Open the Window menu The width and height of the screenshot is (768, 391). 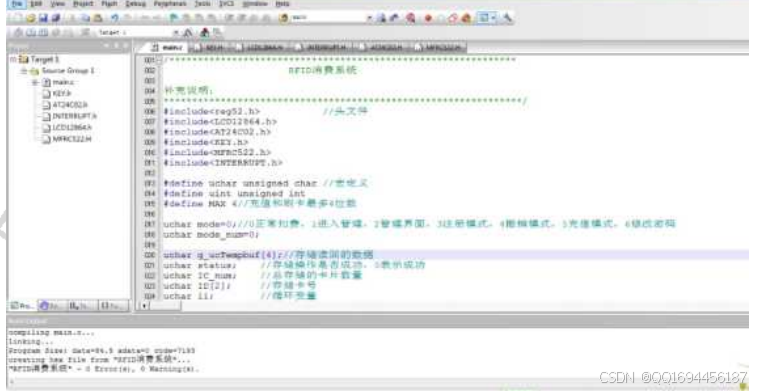255,3
